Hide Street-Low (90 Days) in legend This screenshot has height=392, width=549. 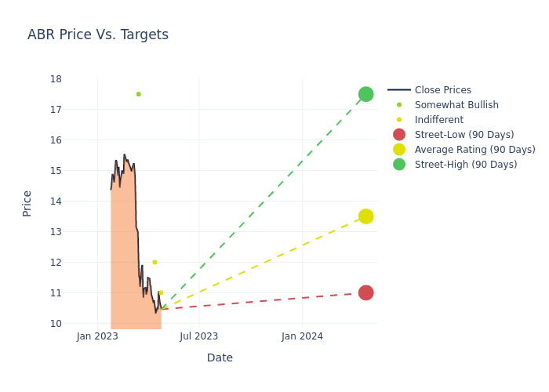click(x=464, y=135)
